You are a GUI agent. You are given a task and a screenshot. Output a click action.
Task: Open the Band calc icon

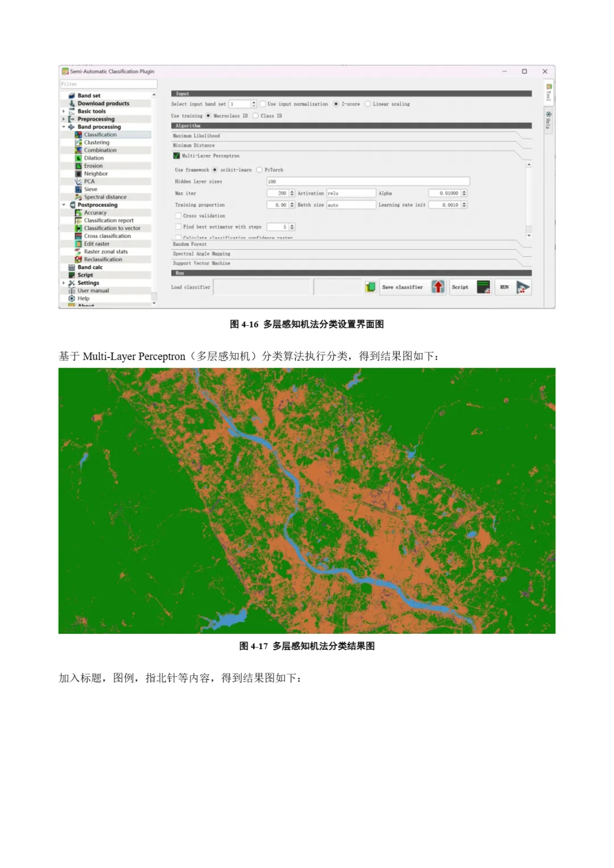point(72,267)
